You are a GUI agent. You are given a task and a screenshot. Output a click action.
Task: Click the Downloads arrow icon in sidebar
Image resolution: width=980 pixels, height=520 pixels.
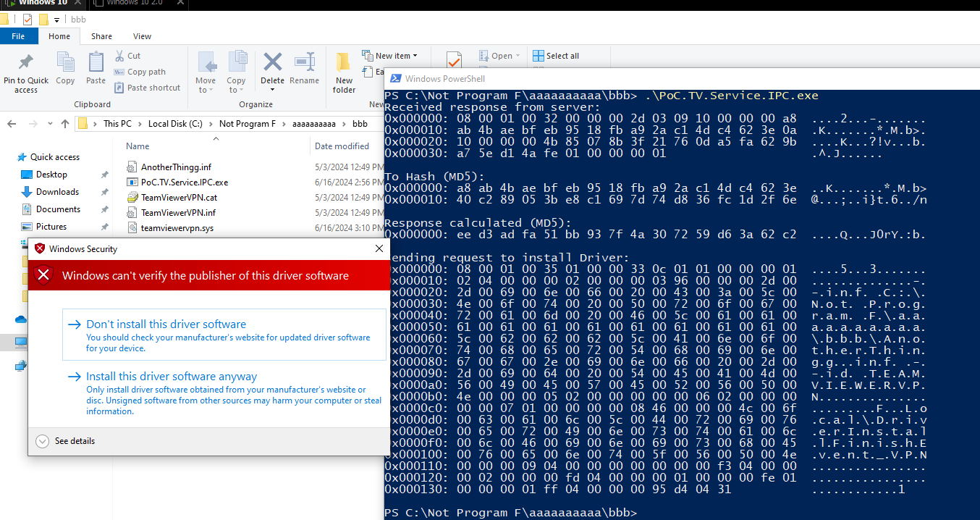point(27,192)
